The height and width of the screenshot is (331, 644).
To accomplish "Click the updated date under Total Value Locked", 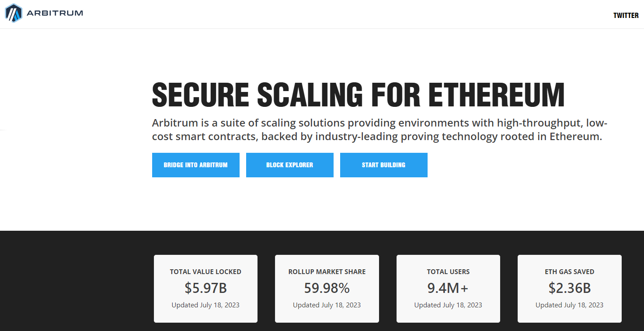I will click(x=205, y=305).
